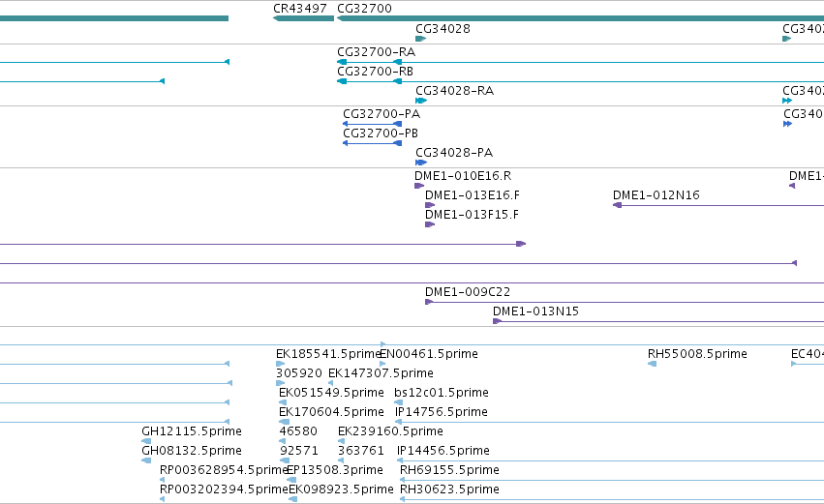Click the DME1-013F15.F arrow glyph

click(x=430, y=224)
